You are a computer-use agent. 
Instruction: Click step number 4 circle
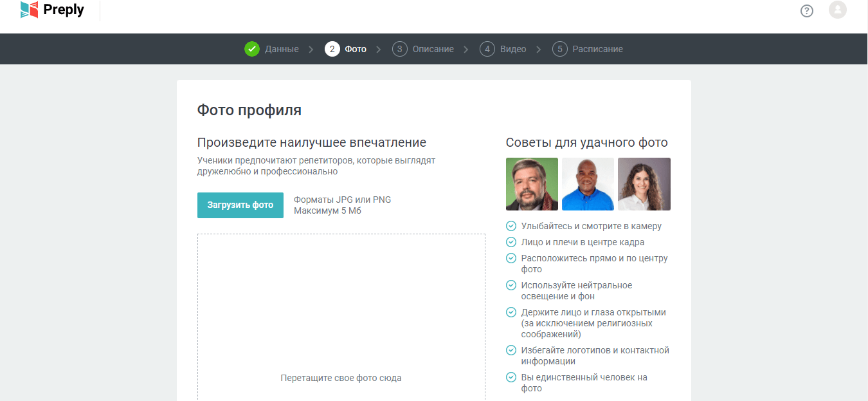[487, 49]
